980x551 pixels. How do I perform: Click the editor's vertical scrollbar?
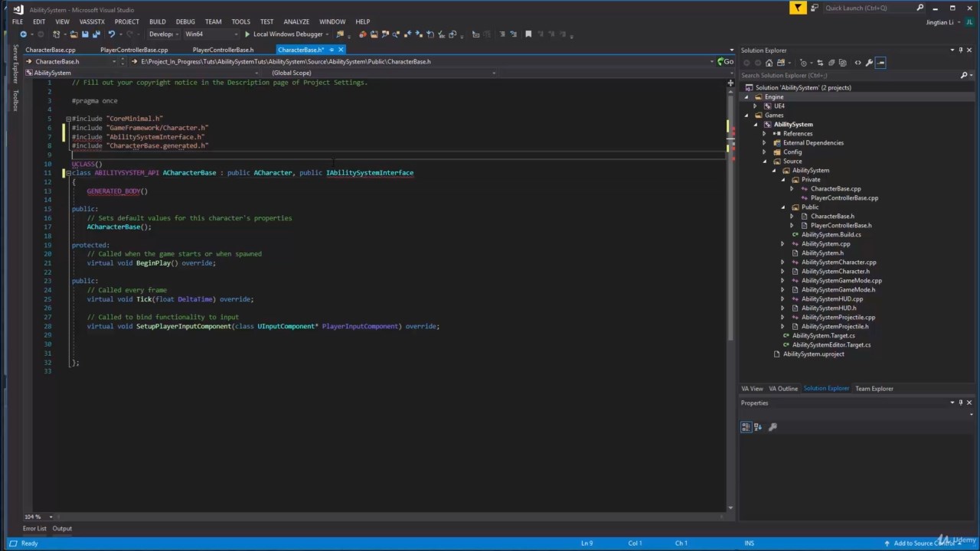(730, 230)
